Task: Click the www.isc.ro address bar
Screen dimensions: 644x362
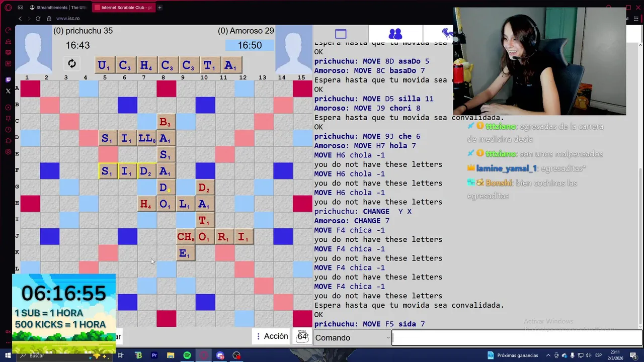Action: pyautogui.click(x=68, y=19)
